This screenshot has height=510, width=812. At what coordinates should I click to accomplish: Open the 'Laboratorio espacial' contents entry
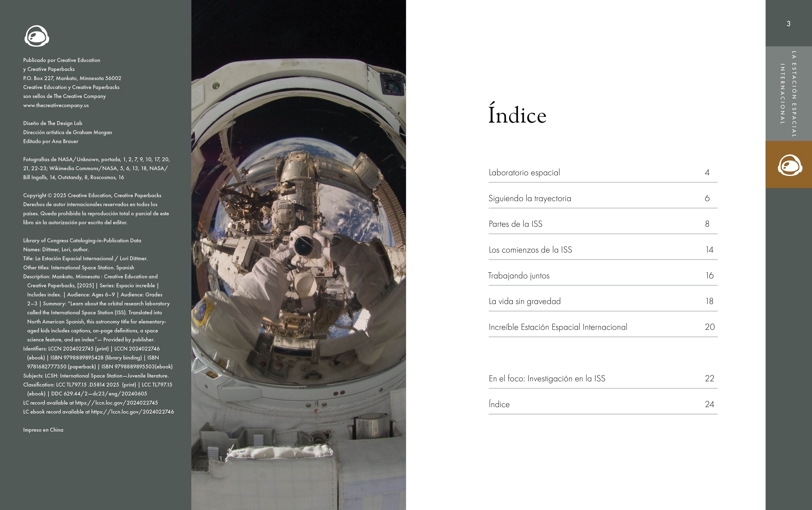603,173
